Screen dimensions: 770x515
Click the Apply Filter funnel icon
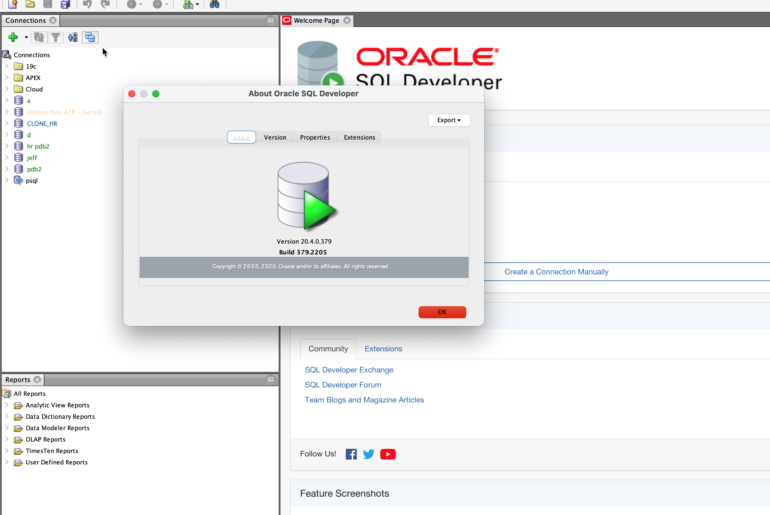pos(55,37)
